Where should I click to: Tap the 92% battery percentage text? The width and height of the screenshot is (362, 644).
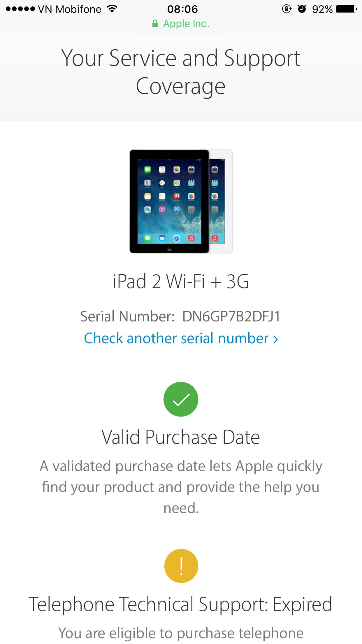[x=322, y=9]
